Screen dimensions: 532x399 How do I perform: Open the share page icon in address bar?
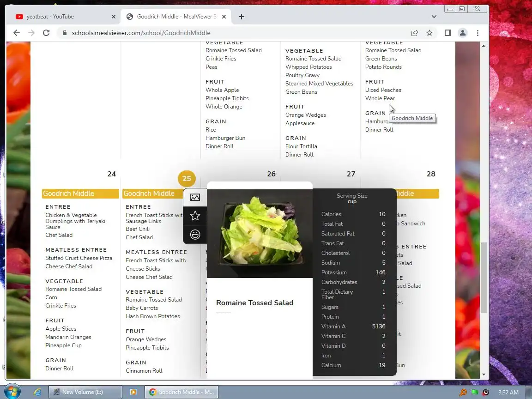pyautogui.click(x=415, y=33)
